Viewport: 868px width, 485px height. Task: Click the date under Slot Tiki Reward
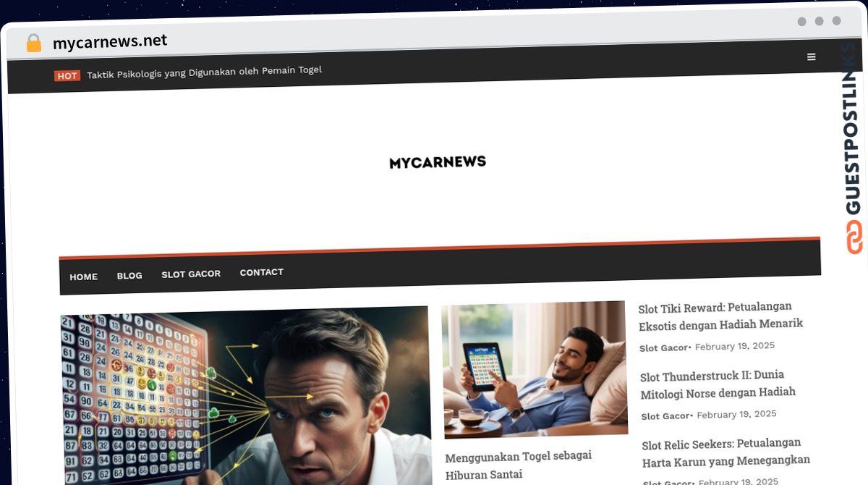tap(735, 346)
